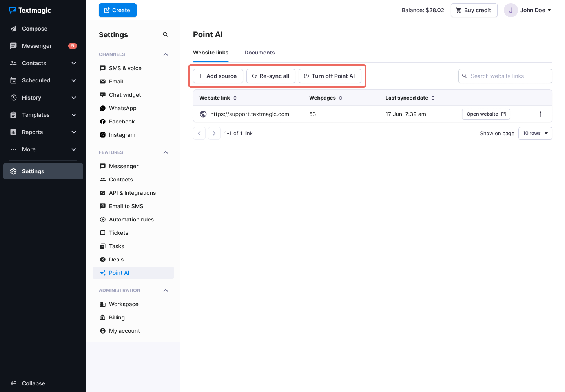Collapse the CHANNELS section

tap(165, 54)
